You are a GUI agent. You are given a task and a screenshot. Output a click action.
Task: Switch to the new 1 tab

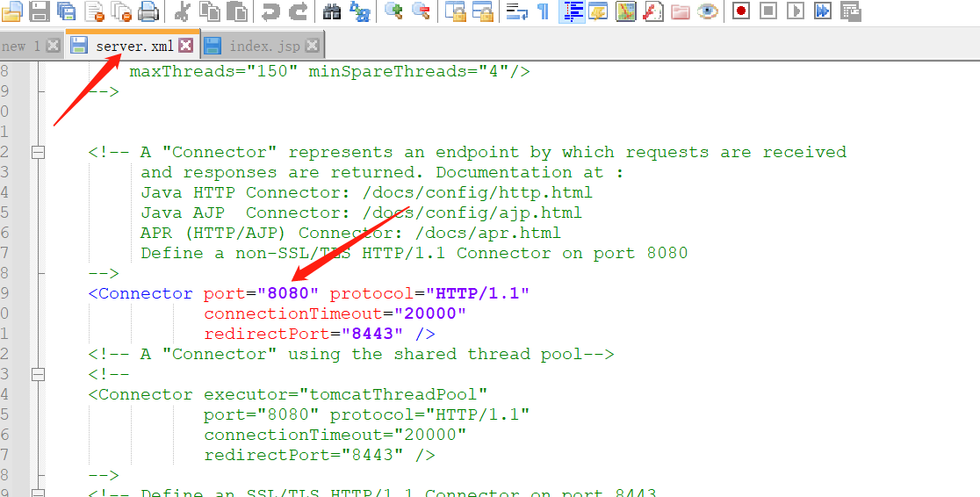pos(20,46)
